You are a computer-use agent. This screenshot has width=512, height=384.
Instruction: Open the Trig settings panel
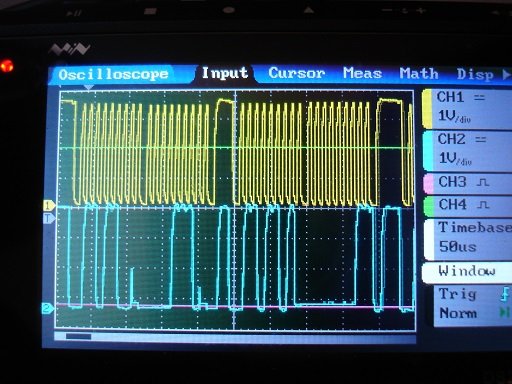[x=473, y=305]
